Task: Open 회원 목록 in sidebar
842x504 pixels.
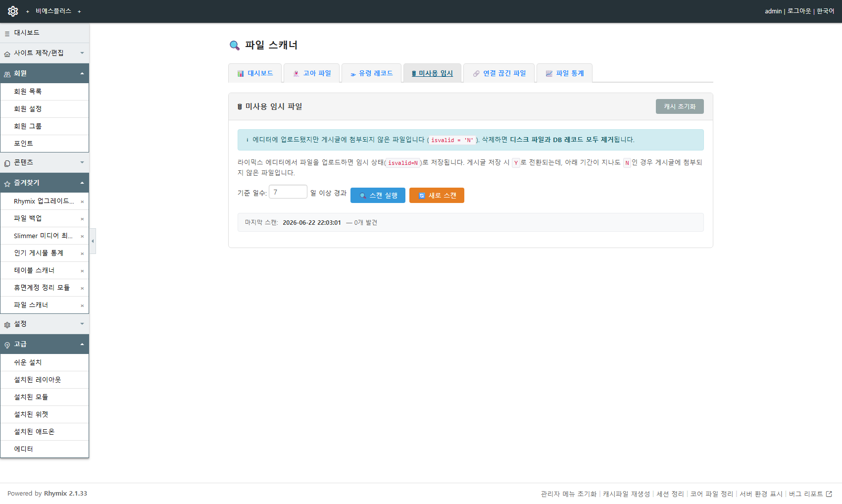Action: coord(45,92)
